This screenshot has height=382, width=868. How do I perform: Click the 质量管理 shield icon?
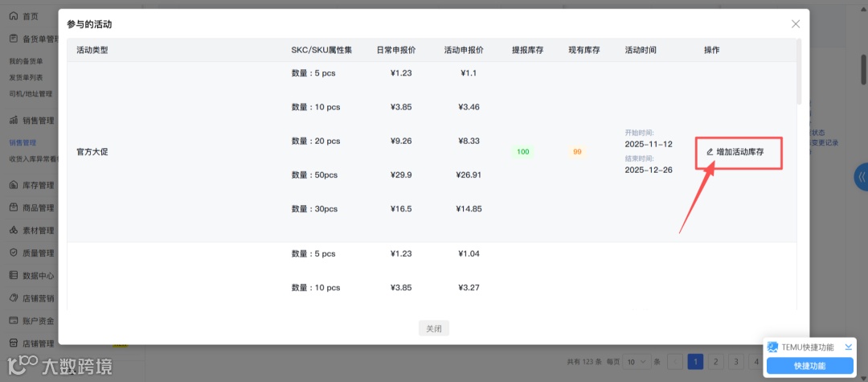pos(14,253)
